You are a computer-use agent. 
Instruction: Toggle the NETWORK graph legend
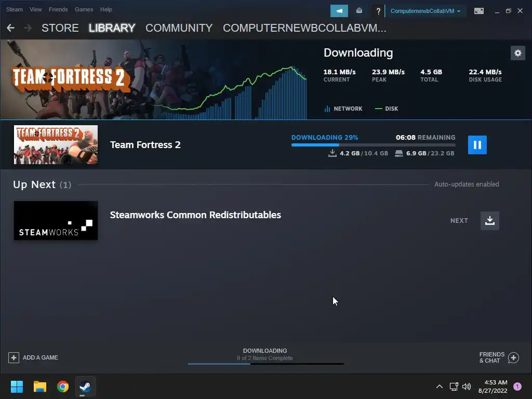[343, 109]
